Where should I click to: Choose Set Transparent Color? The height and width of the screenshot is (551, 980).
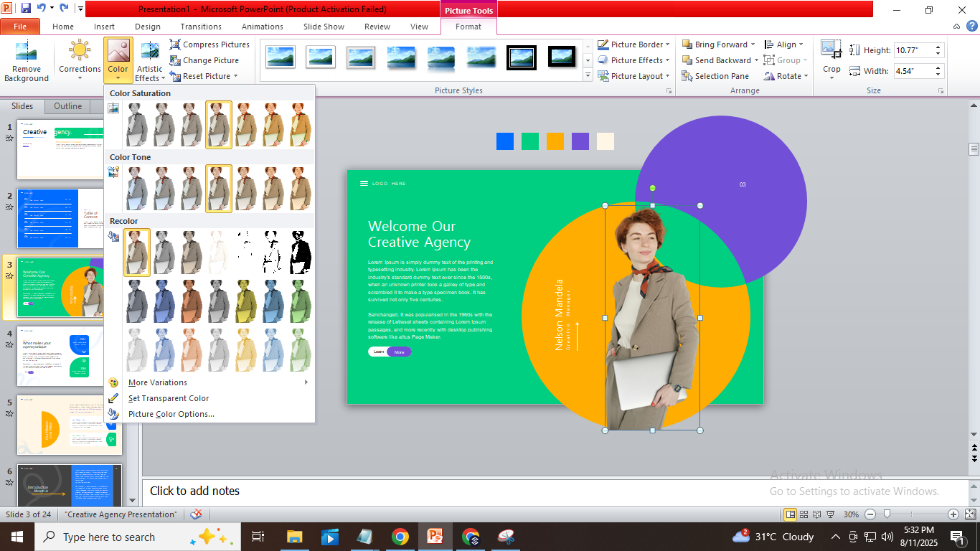pyautogui.click(x=169, y=398)
